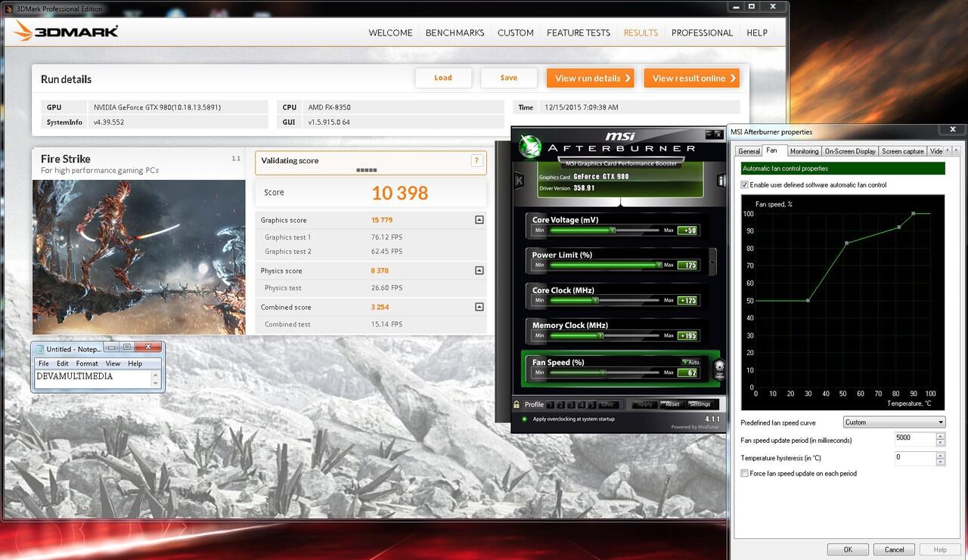968x560 pixels.
Task: Open the PROFESSIONAL tab in 3DMark
Action: coord(702,32)
